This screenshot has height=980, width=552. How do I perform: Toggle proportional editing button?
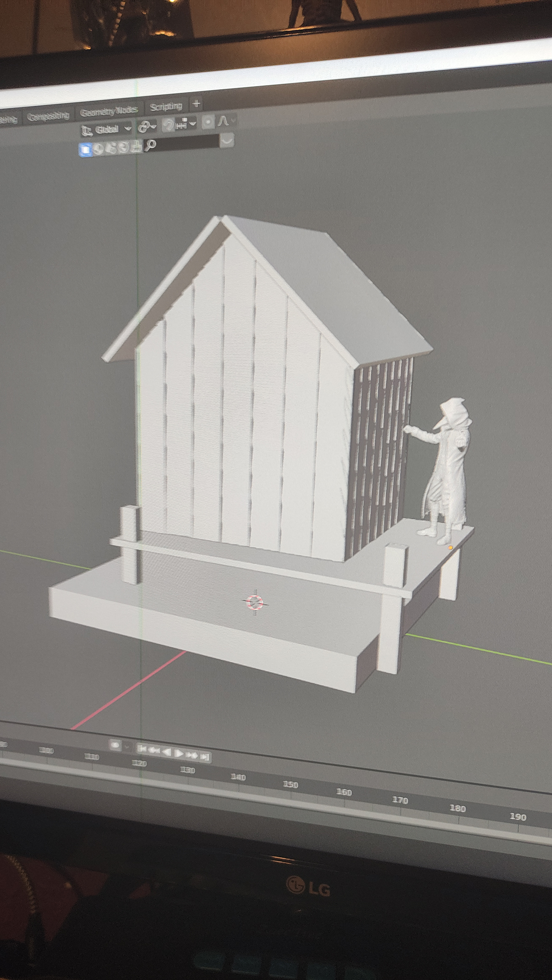point(208,122)
